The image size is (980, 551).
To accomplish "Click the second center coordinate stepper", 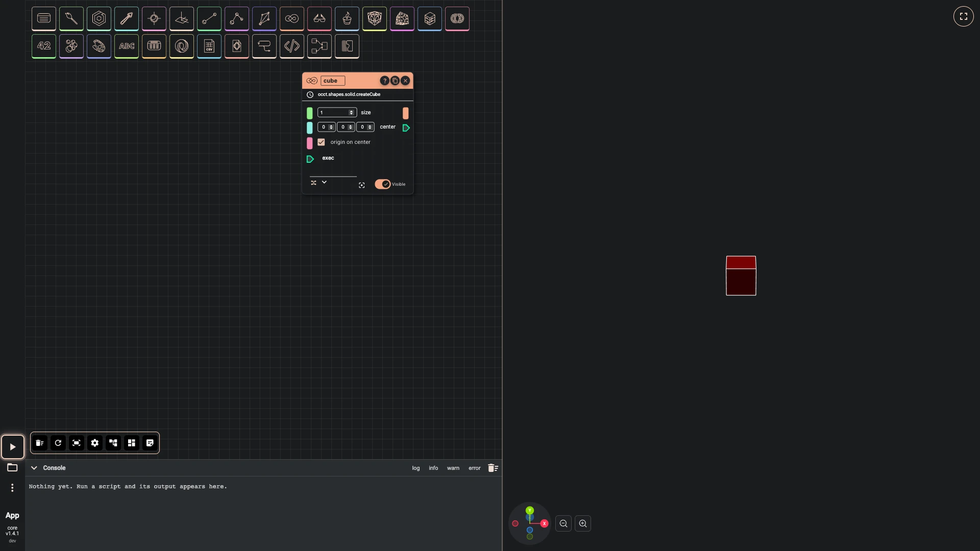I will coord(351,127).
